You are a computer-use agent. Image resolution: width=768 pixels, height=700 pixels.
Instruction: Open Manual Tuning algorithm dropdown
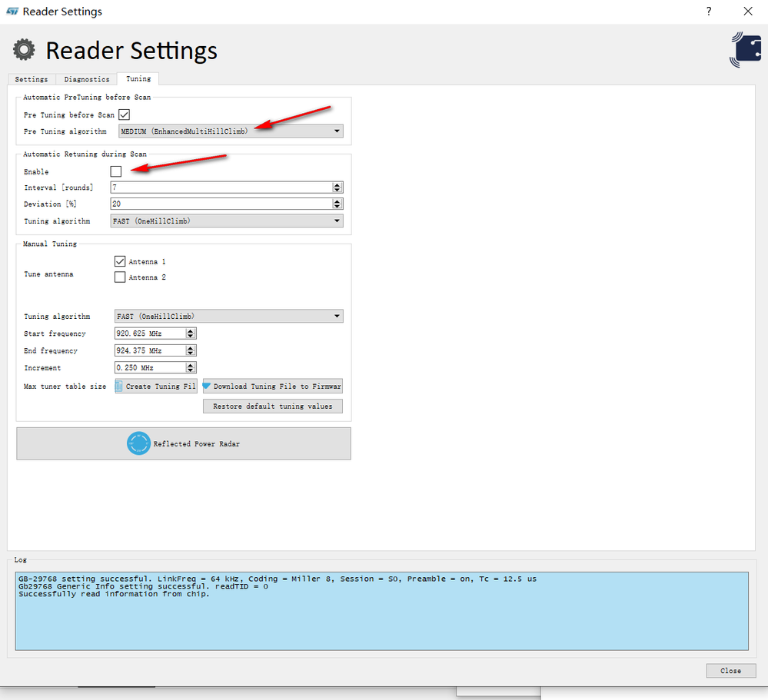(229, 317)
